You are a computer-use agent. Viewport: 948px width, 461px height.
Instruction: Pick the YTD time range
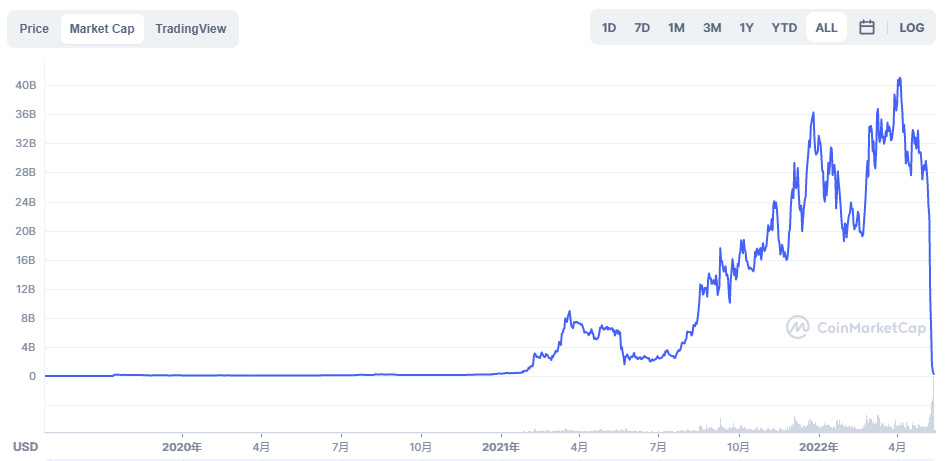pos(784,28)
